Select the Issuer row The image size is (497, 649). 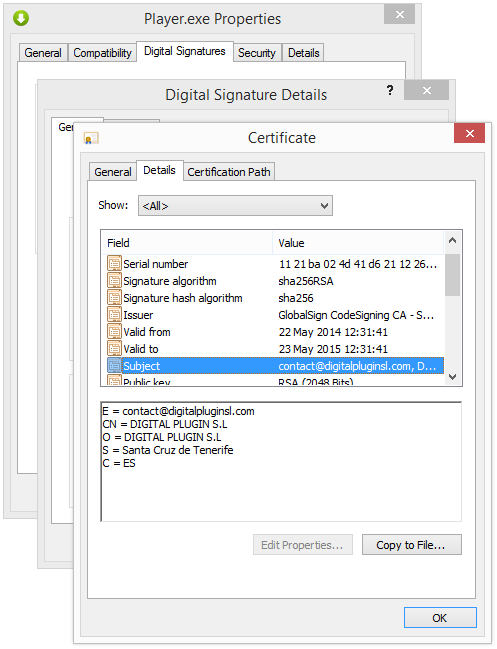273,315
